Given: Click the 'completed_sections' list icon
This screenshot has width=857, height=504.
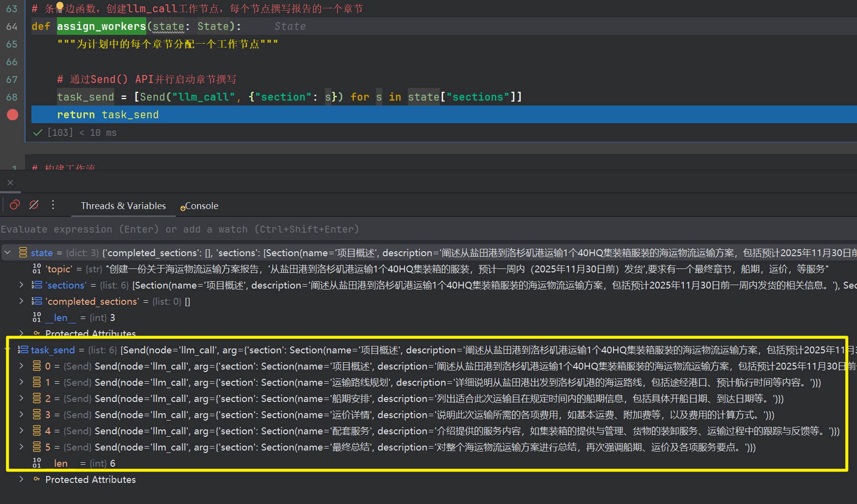Looking at the screenshot, I should tap(37, 301).
